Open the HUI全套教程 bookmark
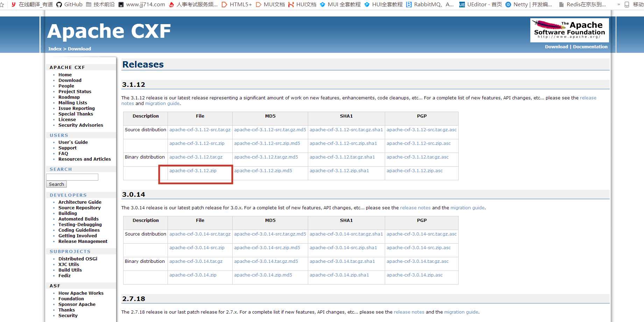The height and width of the screenshot is (322, 644). coord(383,5)
